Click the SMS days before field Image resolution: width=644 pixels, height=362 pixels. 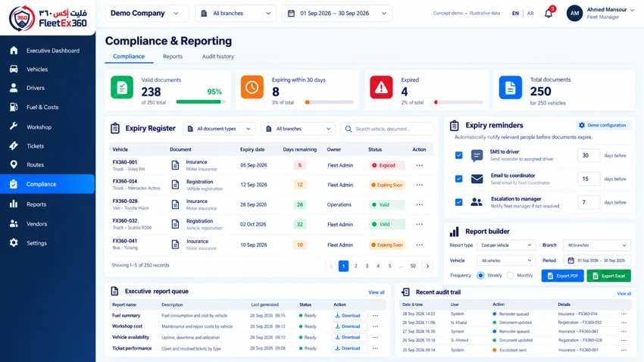click(x=589, y=155)
